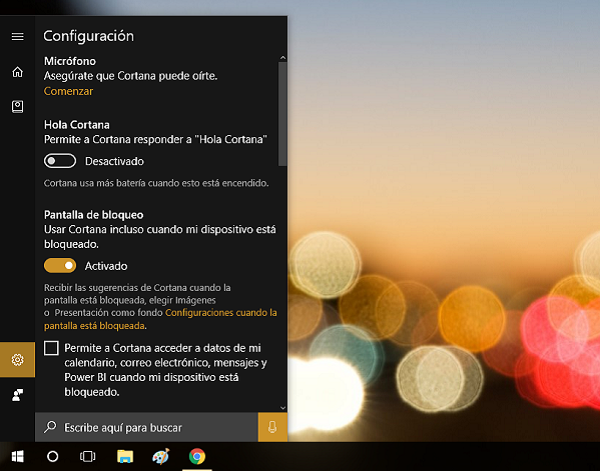The width and height of the screenshot is (600, 471).
Task: Open the Paint app on the taskbar
Action: [x=161, y=456]
